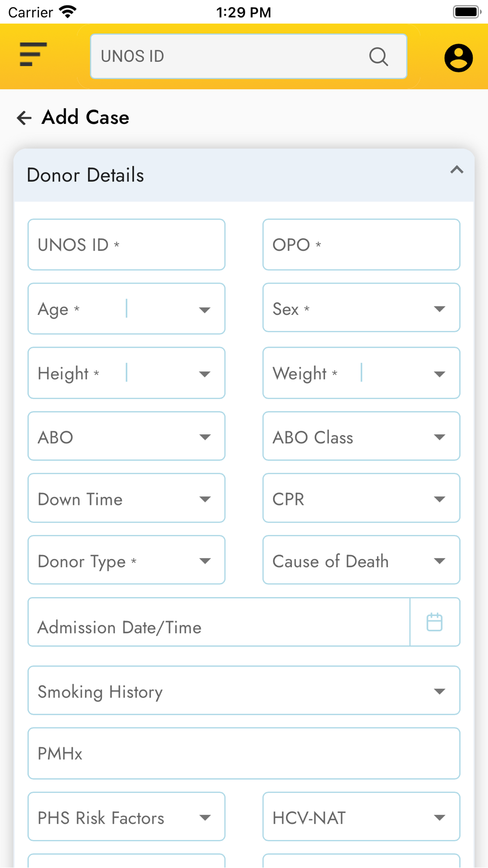Select the ABO dropdown
The image size is (488, 868).
[126, 436]
